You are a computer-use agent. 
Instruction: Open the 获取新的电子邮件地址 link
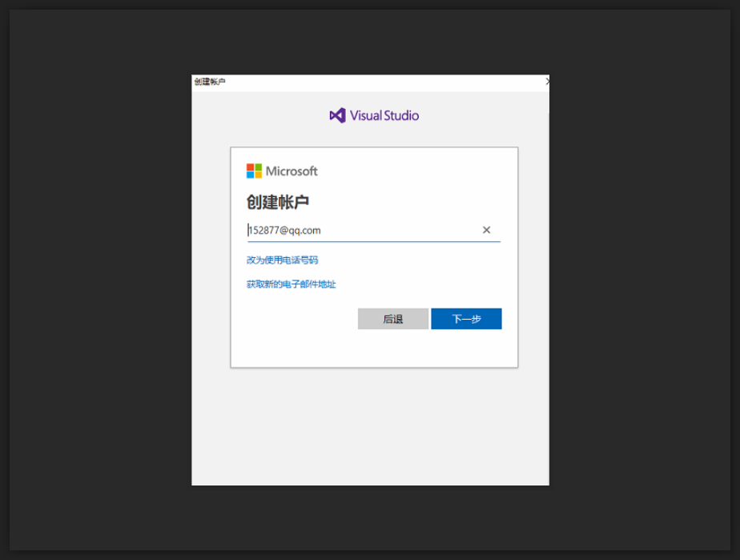point(292,284)
